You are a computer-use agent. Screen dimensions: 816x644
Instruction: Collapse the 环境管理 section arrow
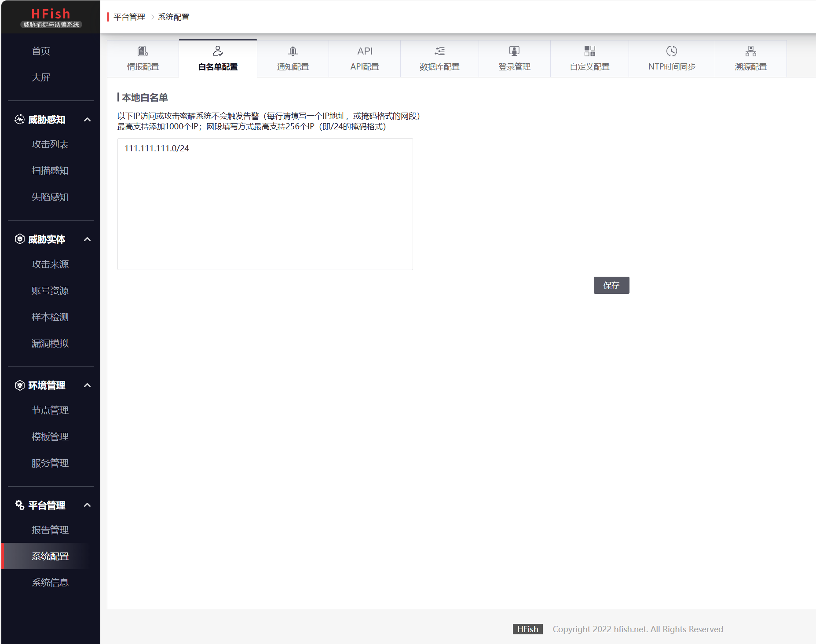tap(87, 385)
